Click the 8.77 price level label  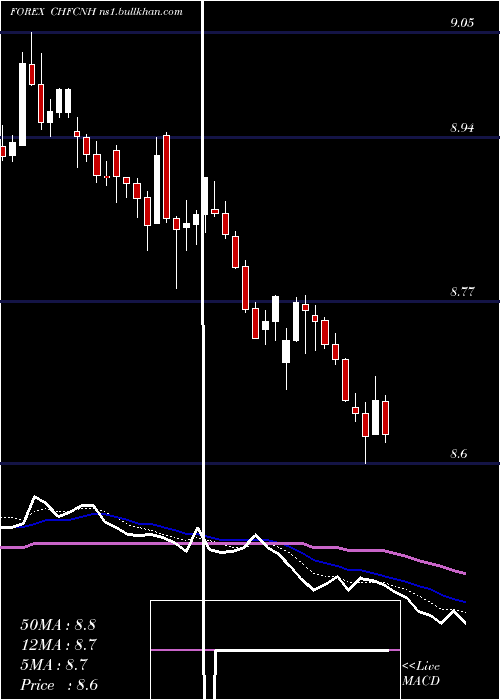click(x=462, y=293)
